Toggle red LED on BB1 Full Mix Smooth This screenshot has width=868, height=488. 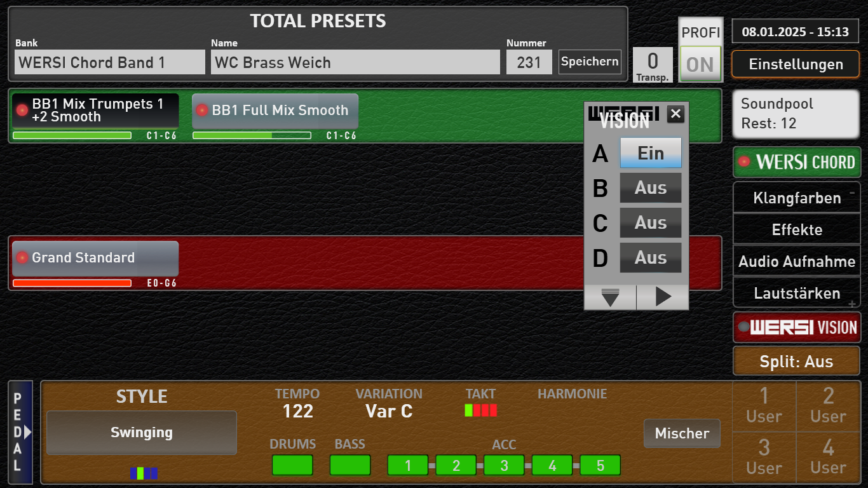click(202, 110)
